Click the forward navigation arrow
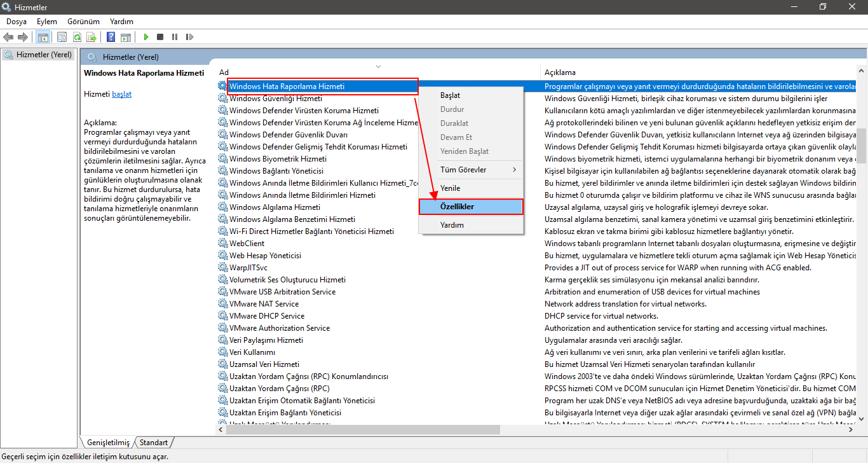Screen dimensions: 868x463 [x=23, y=36]
